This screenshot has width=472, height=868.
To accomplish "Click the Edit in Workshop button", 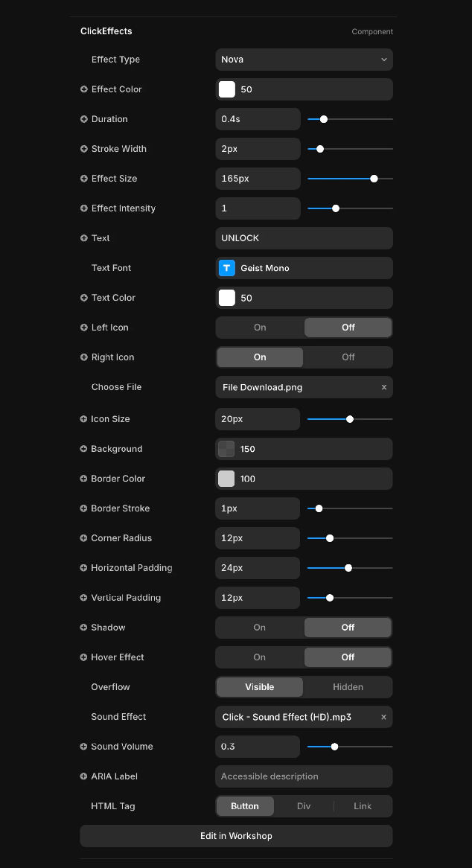I will [x=236, y=836].
